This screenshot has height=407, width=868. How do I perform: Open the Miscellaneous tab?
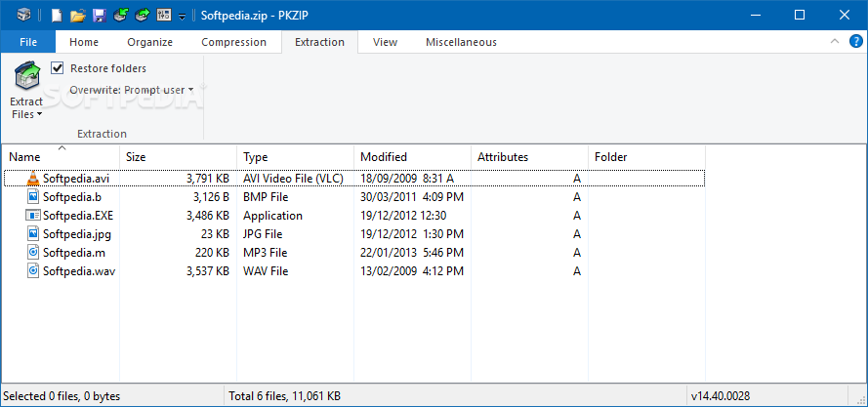coord(461,42)
